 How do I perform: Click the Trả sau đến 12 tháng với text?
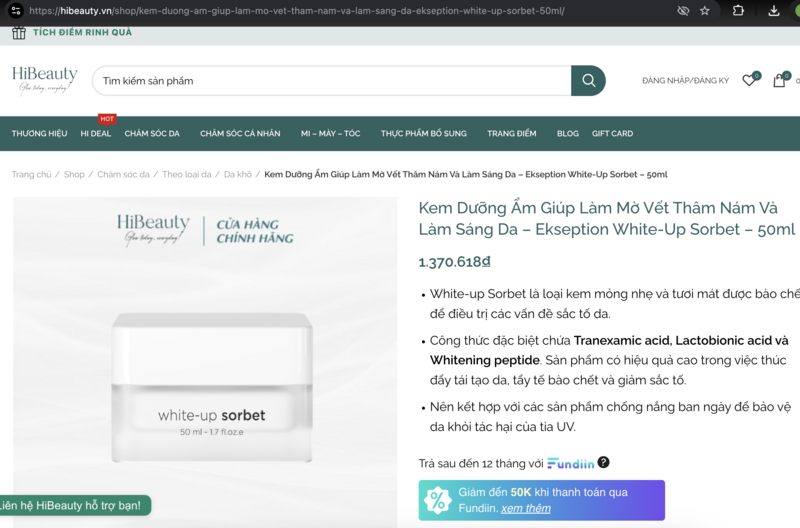481,463
